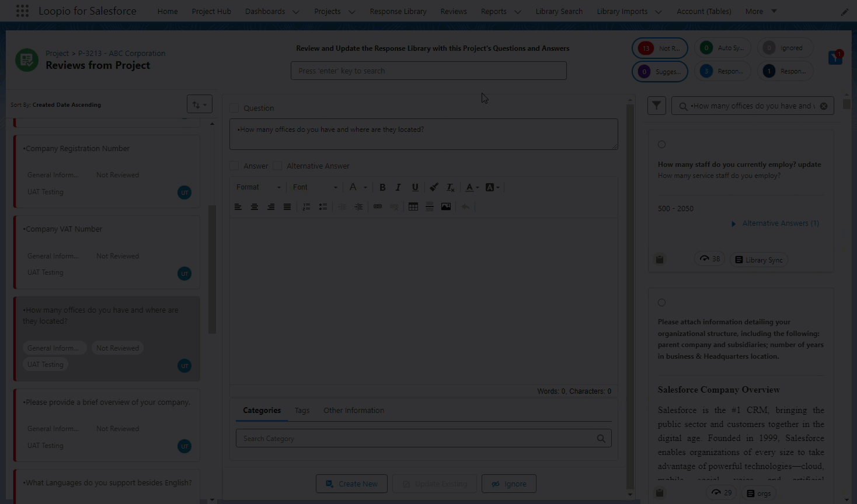Tick the Answer checkbox
The height and width of the screenshot is (504, 857).
(x=234, y=166)
